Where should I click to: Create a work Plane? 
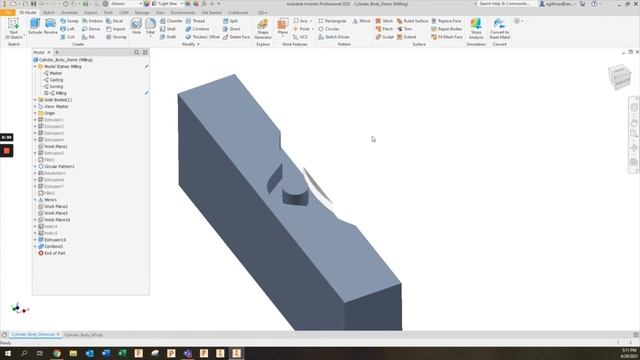click(282, 27)
